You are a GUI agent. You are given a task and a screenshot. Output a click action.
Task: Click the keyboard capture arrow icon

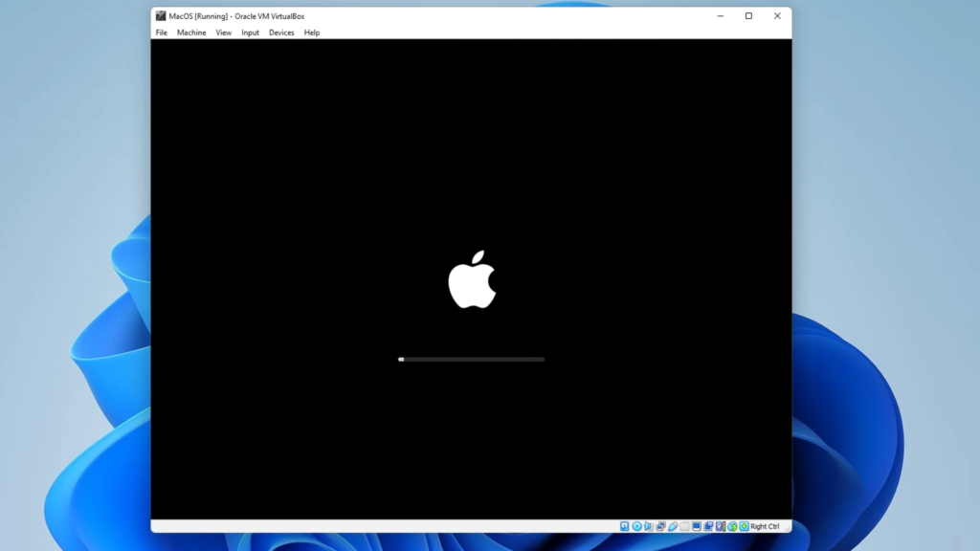pos(745,527)
